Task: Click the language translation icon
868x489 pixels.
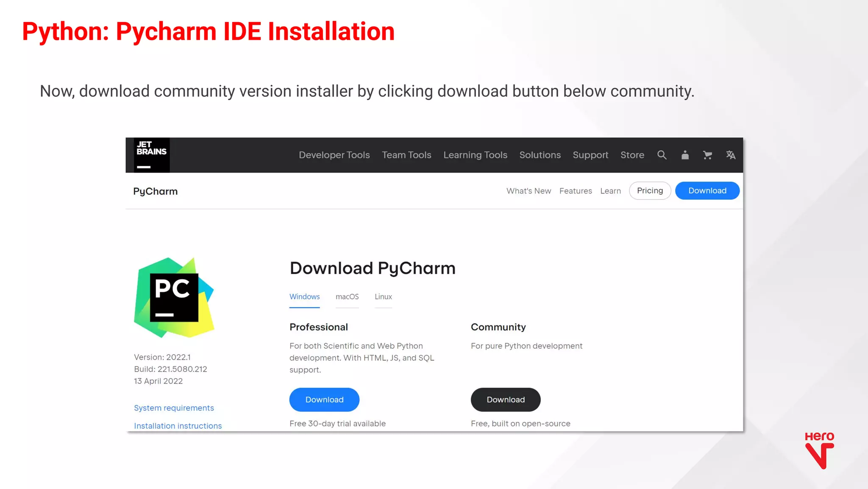Action: coord(731,155)
